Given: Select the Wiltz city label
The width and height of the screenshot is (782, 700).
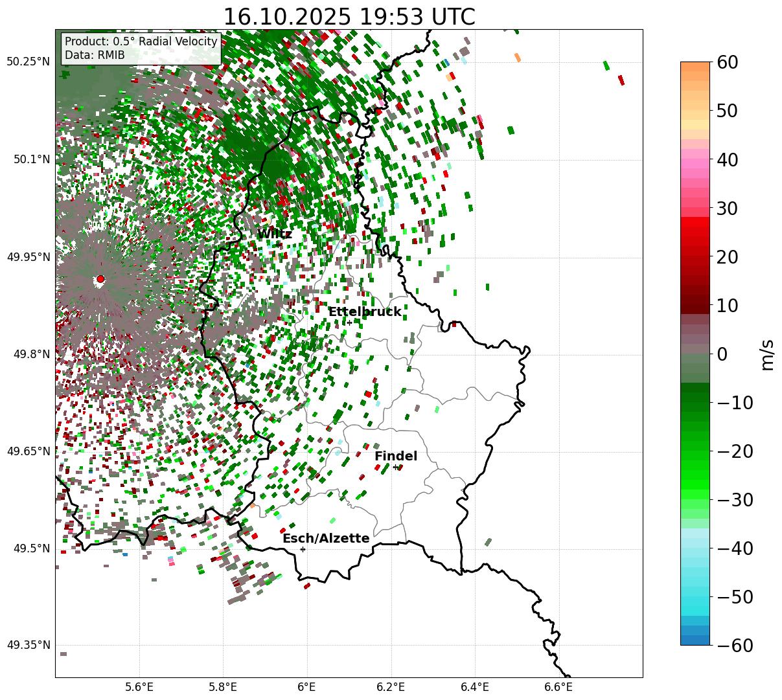Looking at the screenshot, I should click(x=275, y=234).
